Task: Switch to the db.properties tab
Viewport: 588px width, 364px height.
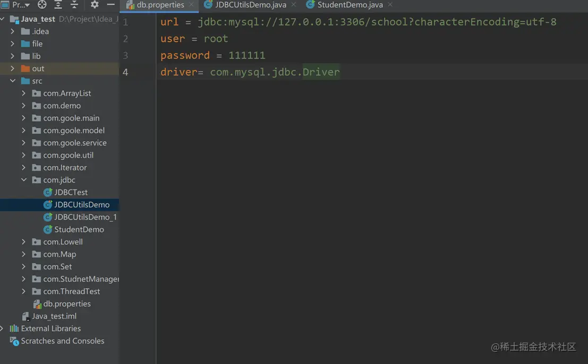Action: (160, 5)
